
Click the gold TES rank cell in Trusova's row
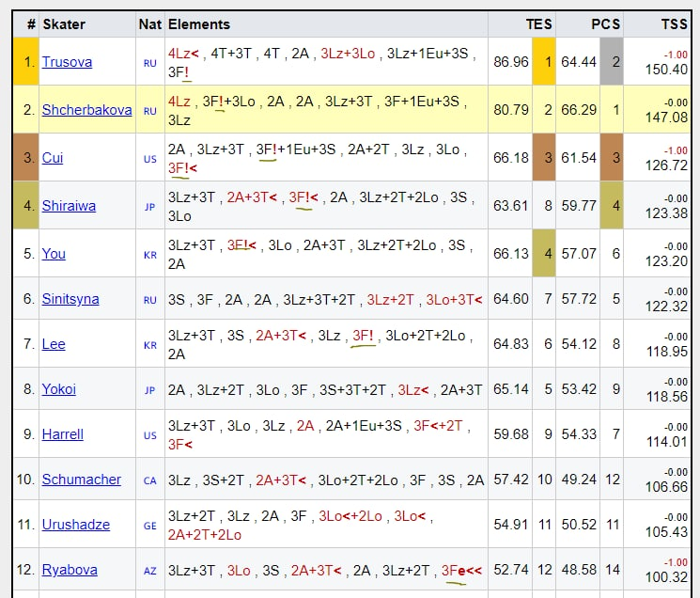pos(544,62)
